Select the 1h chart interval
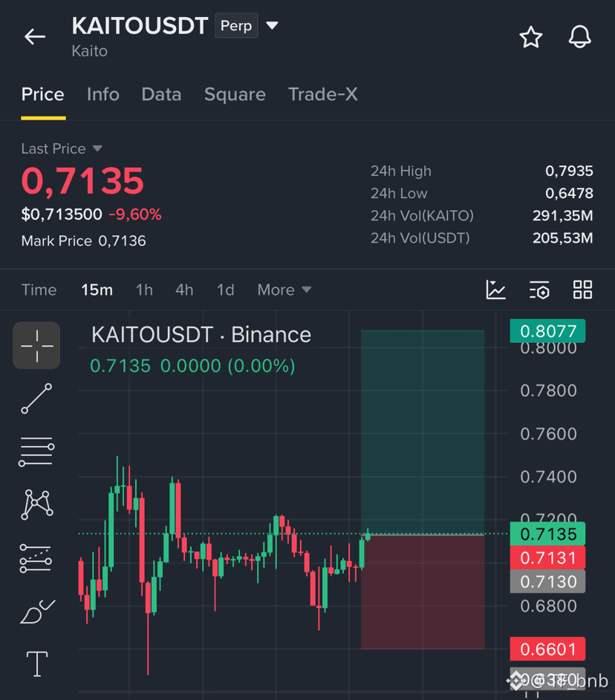This screenshot has width=615, height=700. (144, 290)
